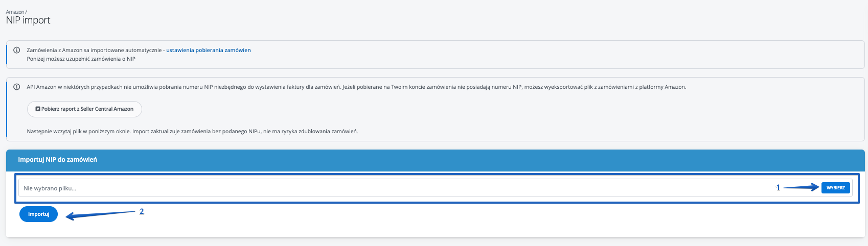Click the NIP import page title
The height and width of the screenshot is (246, 868).
tap(28, 20)
